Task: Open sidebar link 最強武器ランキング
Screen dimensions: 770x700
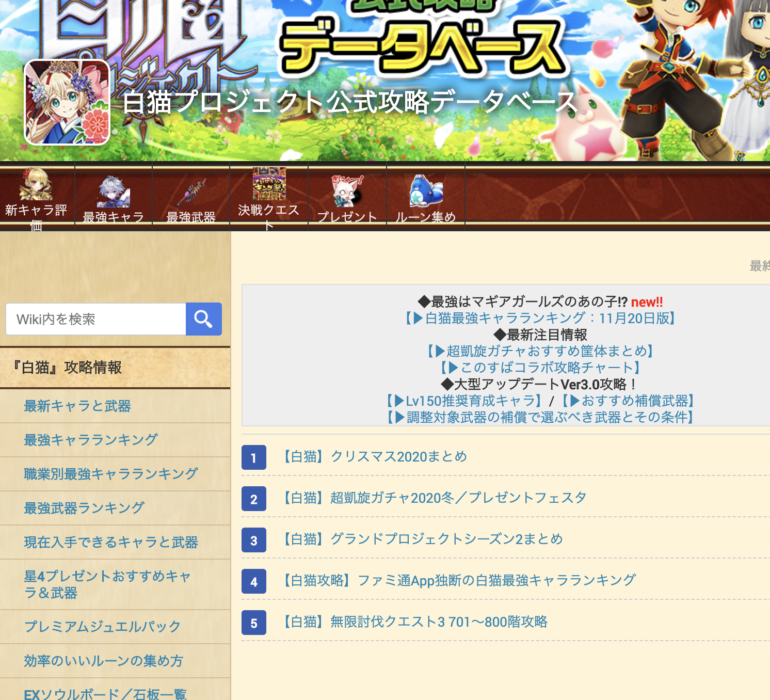Action: [84, 508]
